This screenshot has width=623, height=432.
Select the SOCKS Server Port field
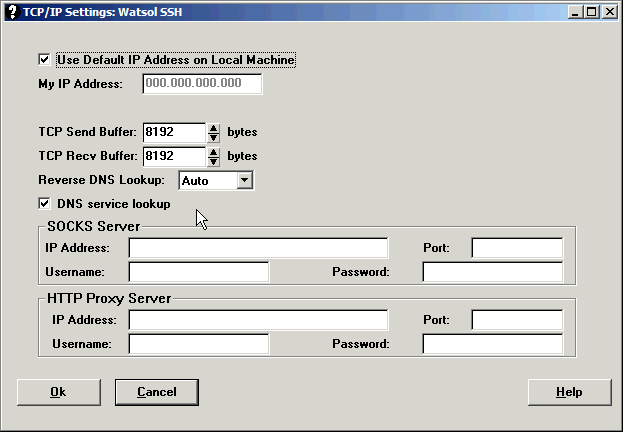pos(517,248)
